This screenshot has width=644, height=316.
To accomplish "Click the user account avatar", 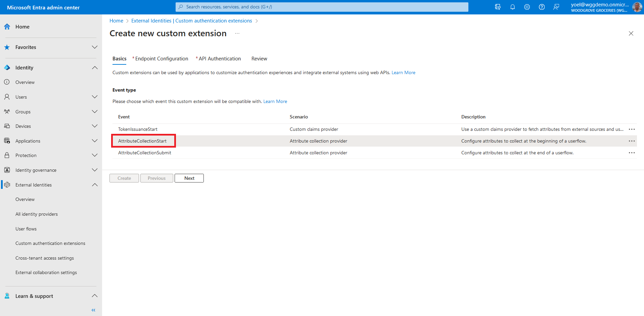I will [637, 7].
